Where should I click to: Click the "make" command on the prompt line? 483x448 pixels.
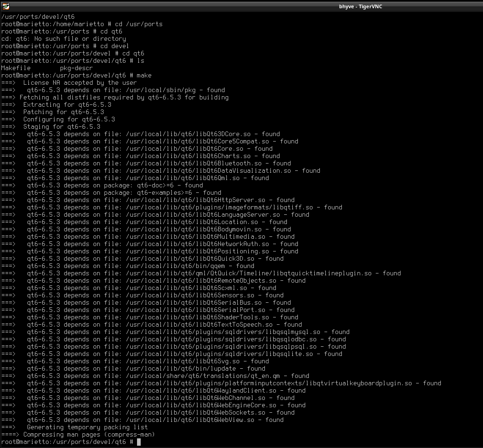tap(144, 75)
